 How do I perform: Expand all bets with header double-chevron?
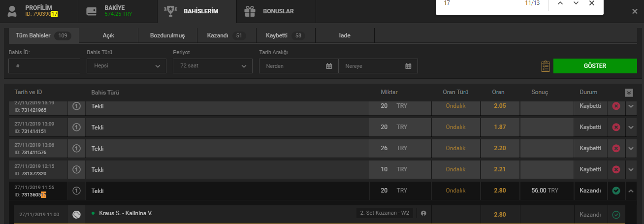[629, 93]
